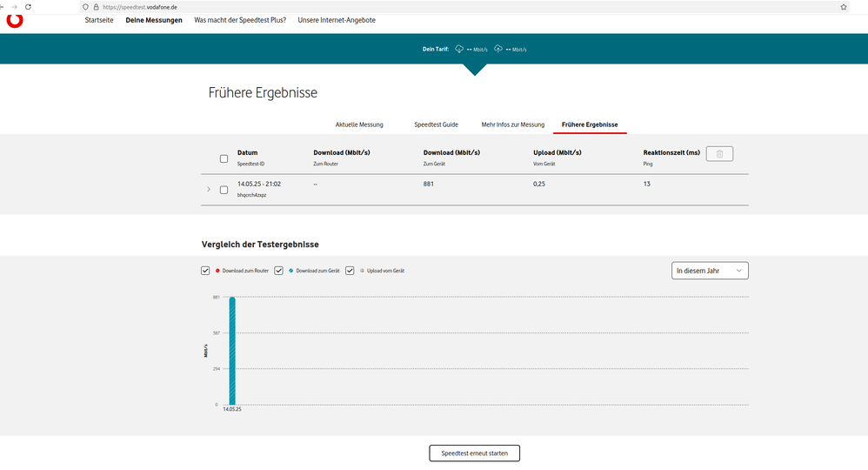Uncheck the Download zum Router checkbox
This screenshot has width=868, height=470.
pos(205,271)
